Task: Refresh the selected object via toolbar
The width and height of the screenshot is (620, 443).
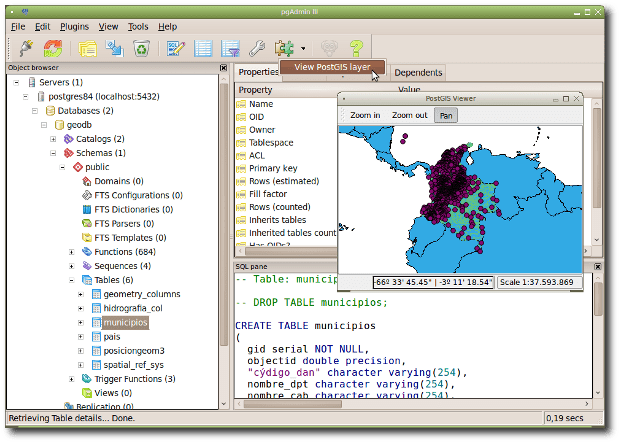Action: 53,48
